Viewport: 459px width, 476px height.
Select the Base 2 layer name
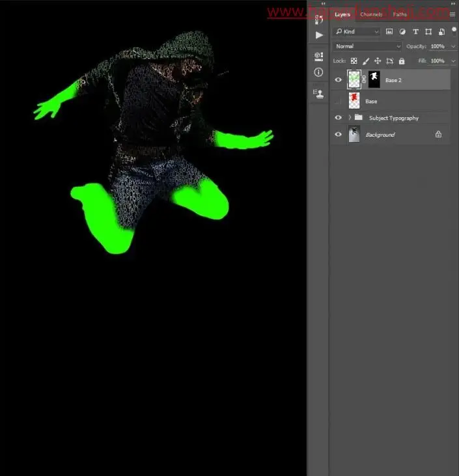(393, 80)
